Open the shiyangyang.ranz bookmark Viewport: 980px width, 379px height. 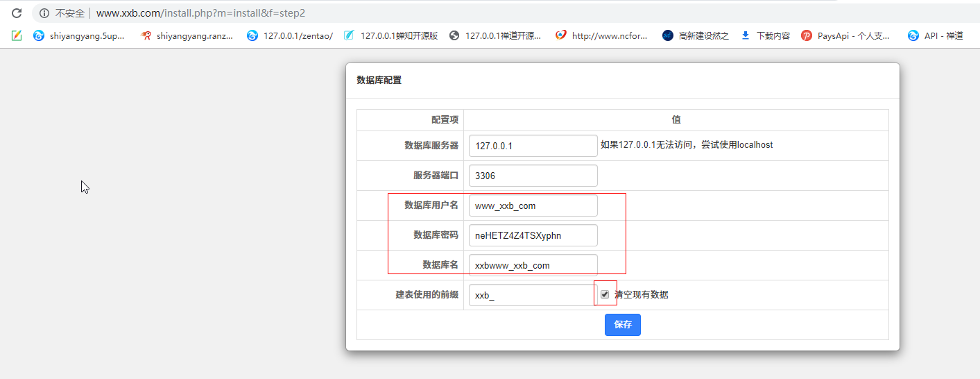187,35
